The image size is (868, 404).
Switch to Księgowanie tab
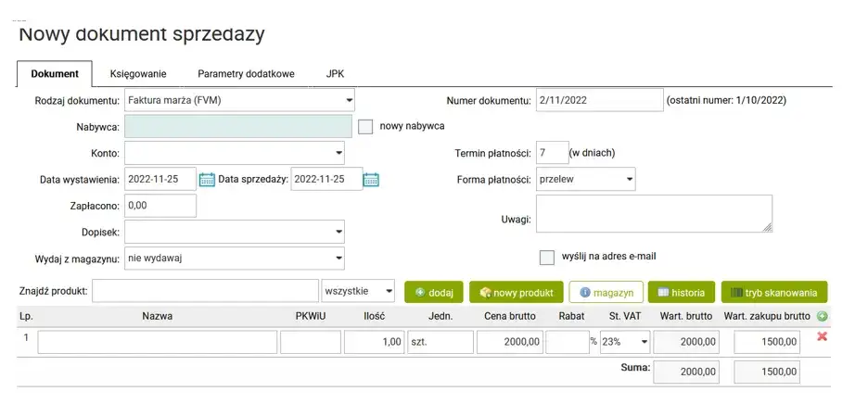point(138,74)
